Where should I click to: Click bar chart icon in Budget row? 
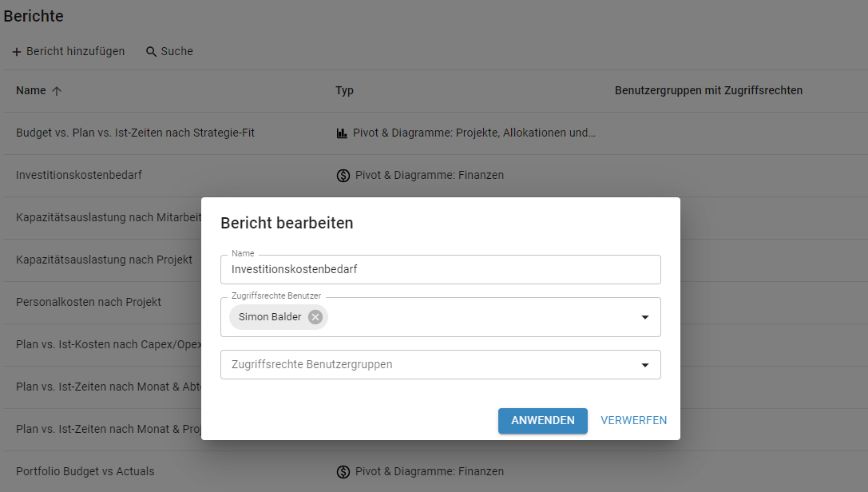342,133
